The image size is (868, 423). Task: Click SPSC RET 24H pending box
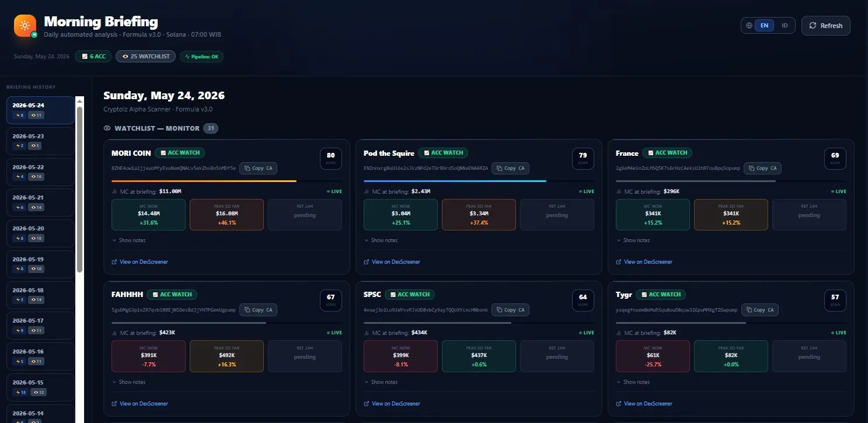click(x=557, y=356)
